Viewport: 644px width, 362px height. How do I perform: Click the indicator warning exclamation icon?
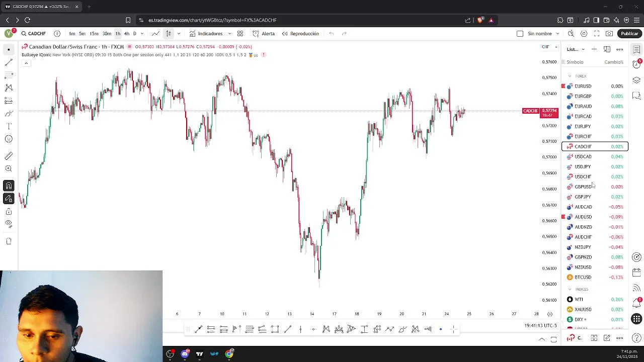coord(264,54)
